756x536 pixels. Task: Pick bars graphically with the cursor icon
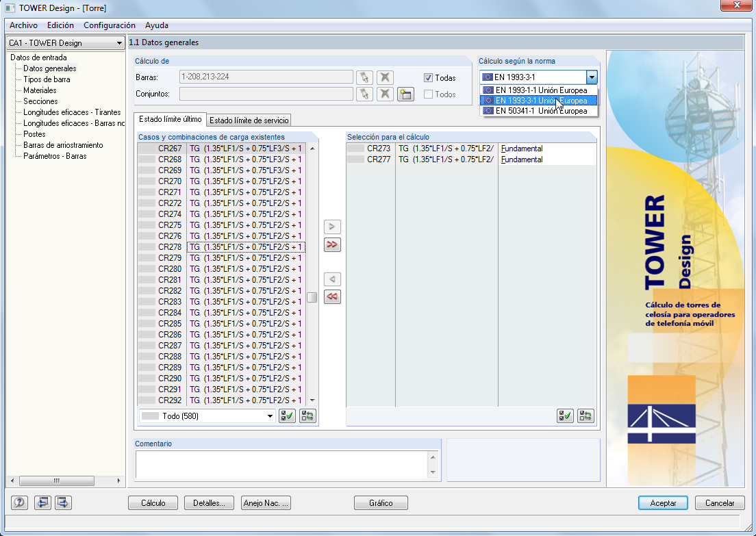[x=364, y=77]
